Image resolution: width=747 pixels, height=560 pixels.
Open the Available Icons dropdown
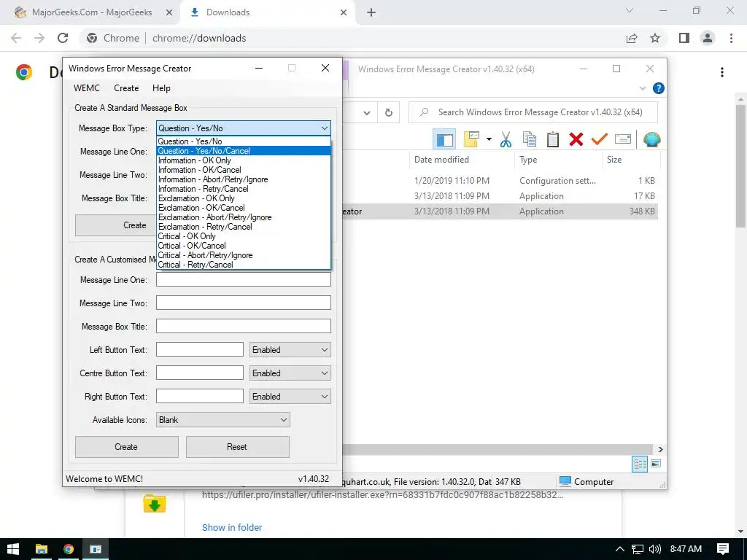[x=223, y=420]
